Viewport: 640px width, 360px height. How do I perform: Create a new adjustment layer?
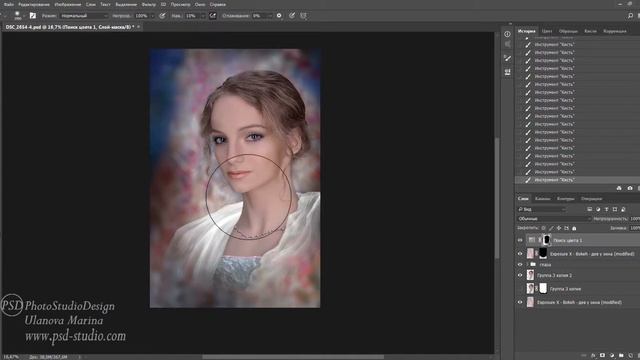[x=611, y=356]
